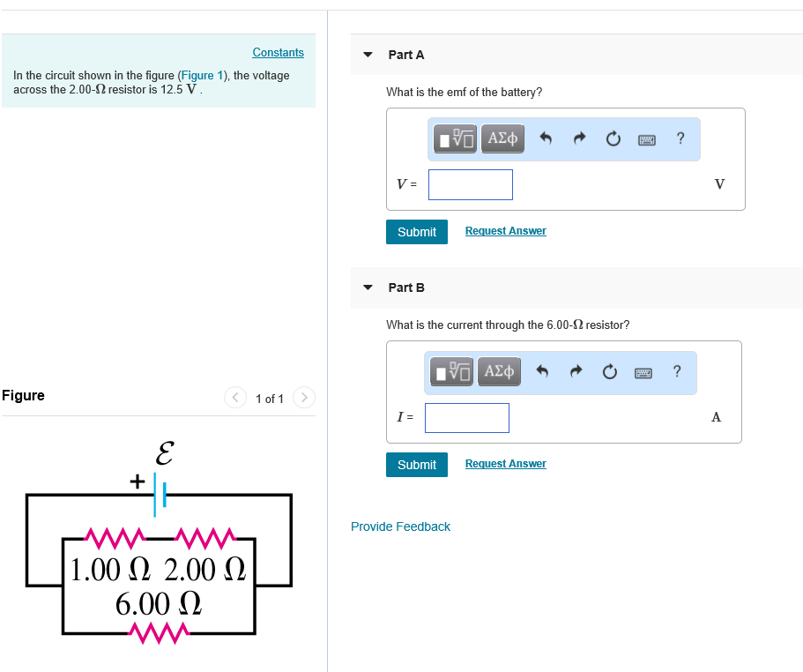Open help for Part A answer box
This screenshot has width=803, height=672.
coord(680,138)
